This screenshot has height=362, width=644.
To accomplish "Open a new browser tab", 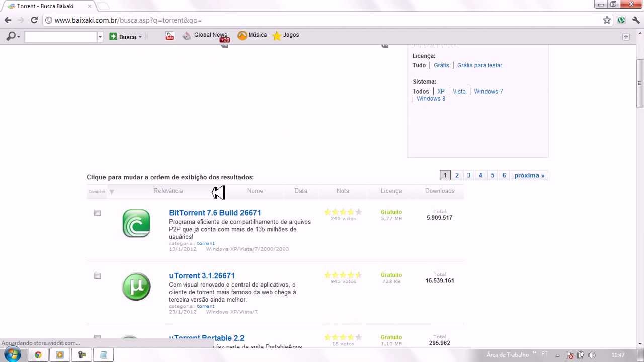I will coord(103,7).
